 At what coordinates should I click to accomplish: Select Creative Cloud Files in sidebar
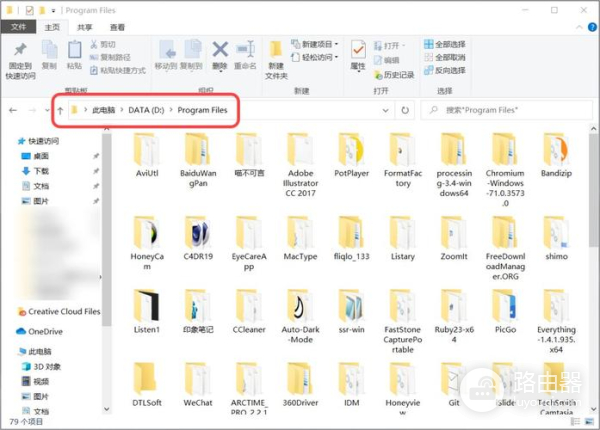59,311
